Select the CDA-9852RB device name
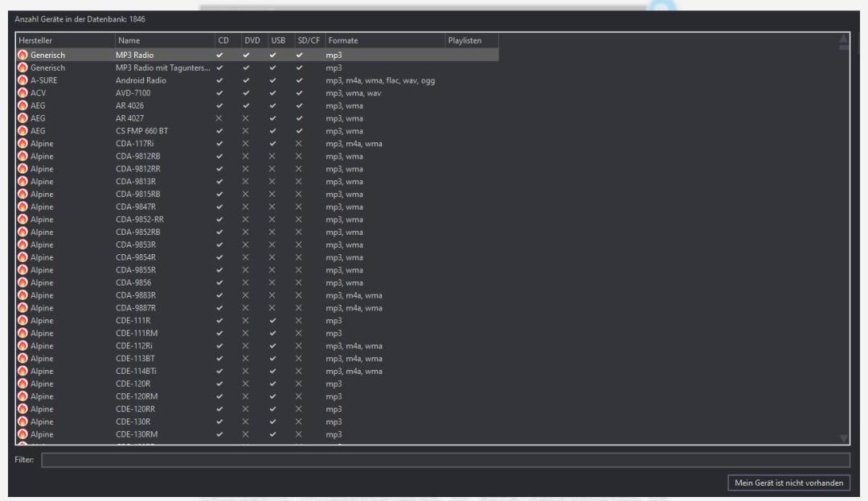The height and width of the screenshot is (501, 868). (x=138, y=232)
